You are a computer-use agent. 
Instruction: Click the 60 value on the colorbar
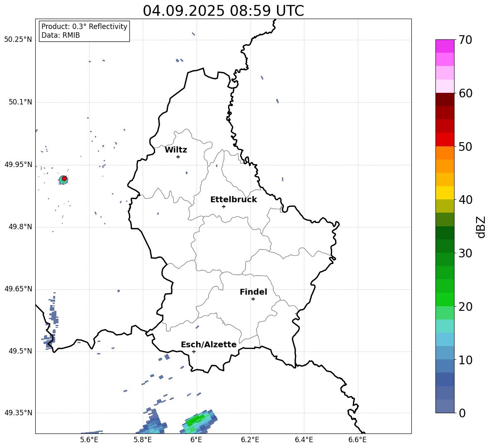pyautogui.click(x=465, y=93)
